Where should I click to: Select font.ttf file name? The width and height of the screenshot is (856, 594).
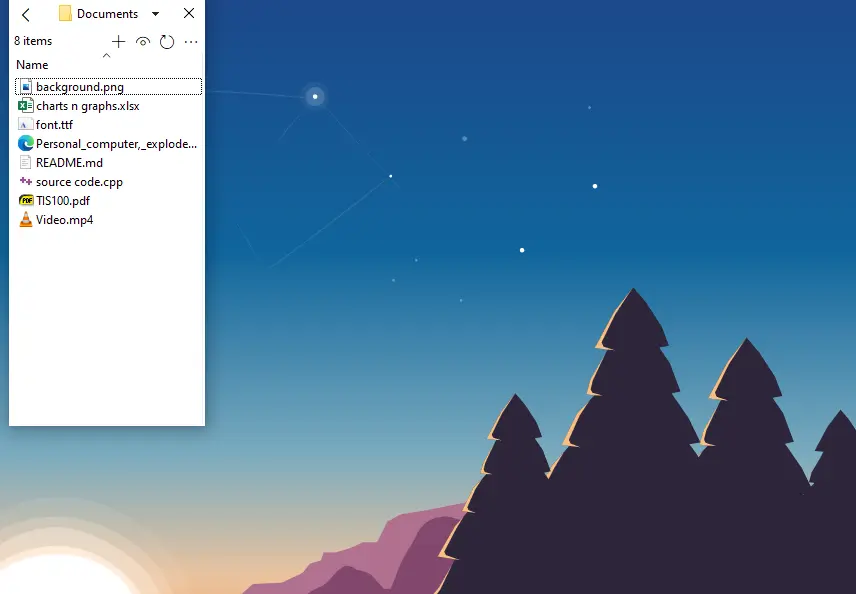coord(55,124)
